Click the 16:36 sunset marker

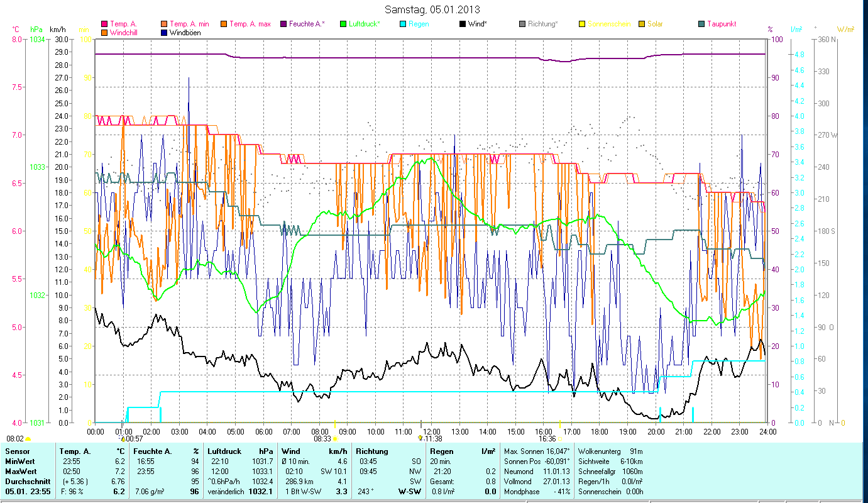547,439
